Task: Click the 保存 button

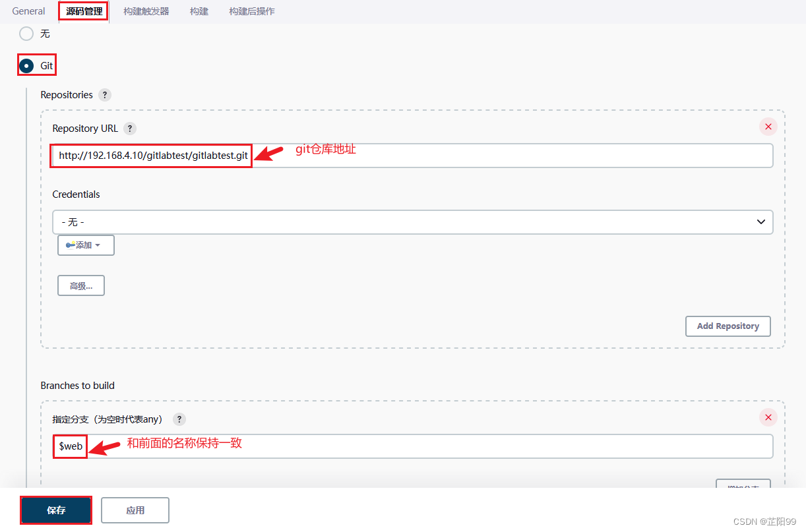Action: (x=56, y=510)
